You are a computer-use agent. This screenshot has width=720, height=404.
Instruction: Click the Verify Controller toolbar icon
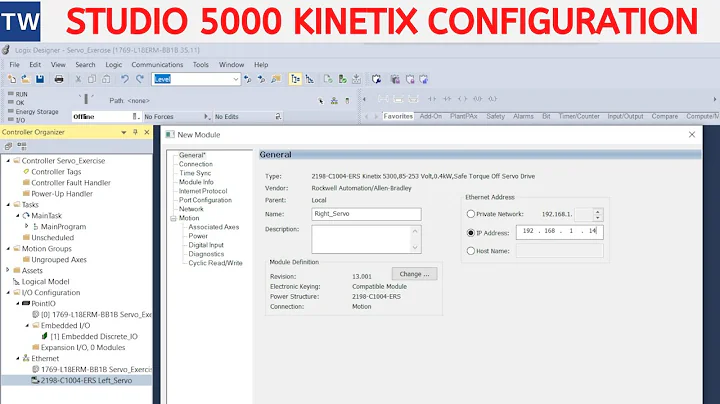pyautogui.click(x=342, y=79)
